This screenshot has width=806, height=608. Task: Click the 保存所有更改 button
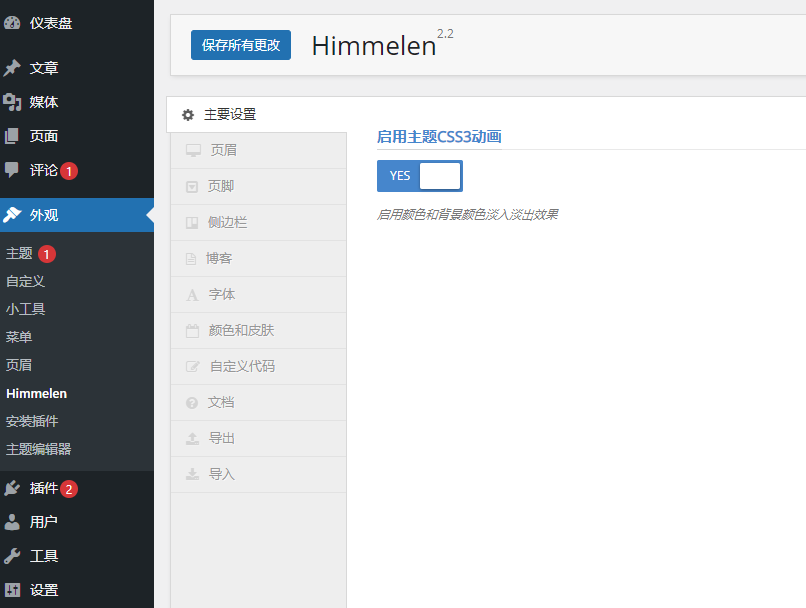click(x=241, y=45)
